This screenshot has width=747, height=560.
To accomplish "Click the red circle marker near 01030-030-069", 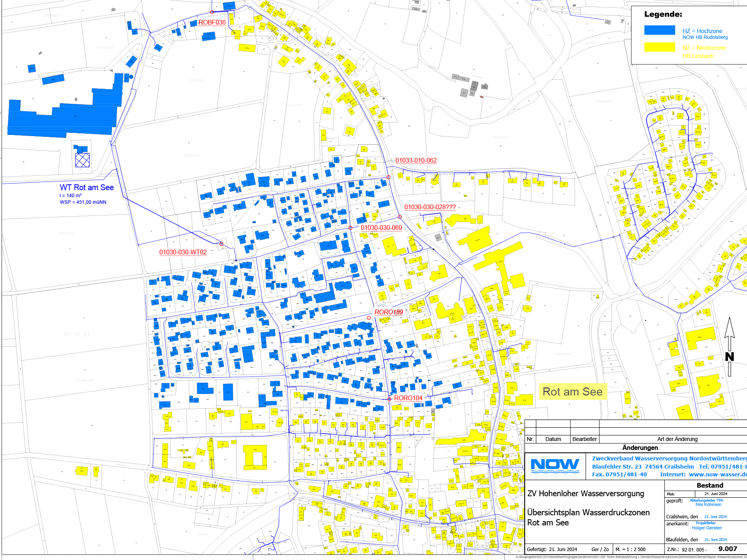I will coord(350,228).
